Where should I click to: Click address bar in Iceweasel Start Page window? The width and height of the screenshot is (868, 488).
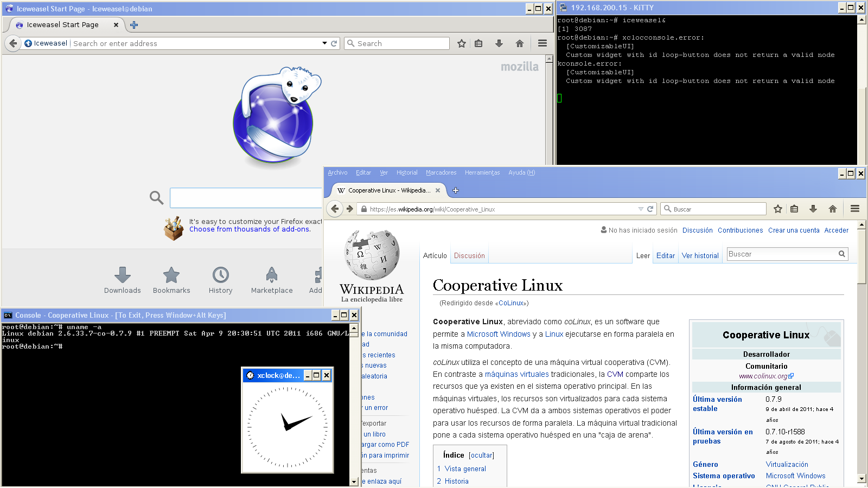pyautogui.click(x=195, y=43)
